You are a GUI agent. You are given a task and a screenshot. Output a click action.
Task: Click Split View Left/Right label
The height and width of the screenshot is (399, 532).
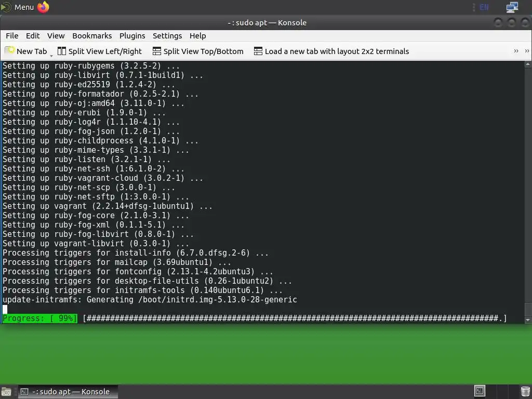105,51
